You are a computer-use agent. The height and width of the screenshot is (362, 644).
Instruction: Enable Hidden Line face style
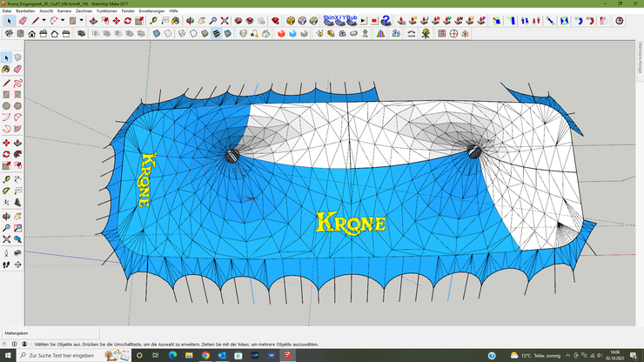pos(193,34)
